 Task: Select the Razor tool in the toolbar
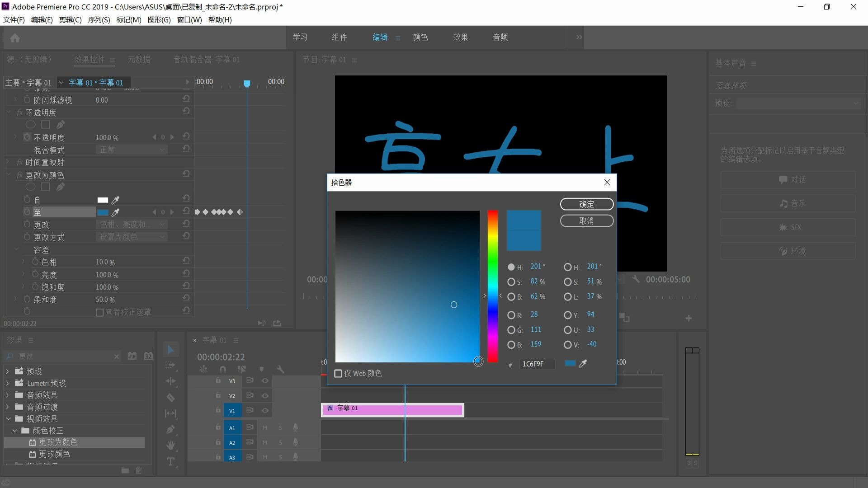pyautogui.click(x=170, y=398)
